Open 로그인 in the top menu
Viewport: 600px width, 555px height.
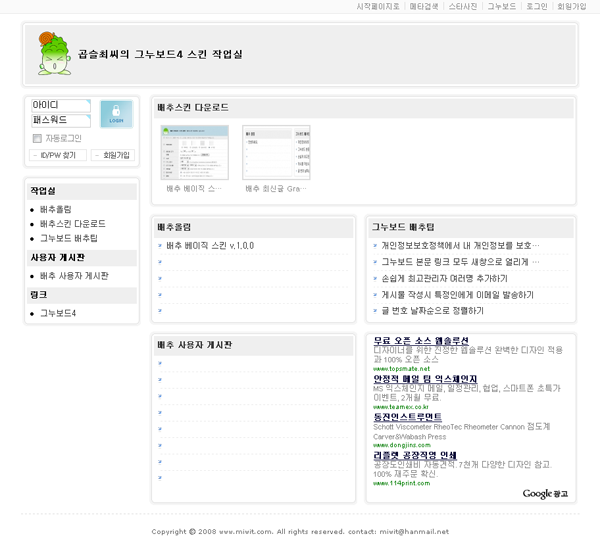pyautogui.click(x=536, y=7)
